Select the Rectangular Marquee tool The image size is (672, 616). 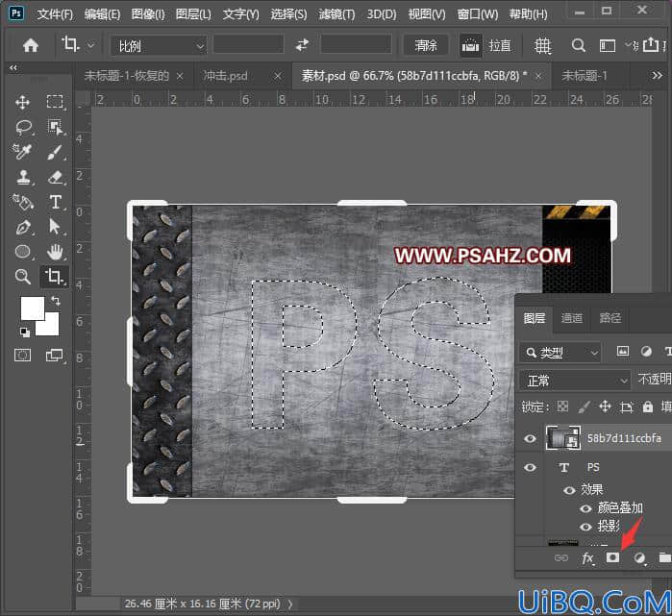pyautogui.click(x=55, y=102)
